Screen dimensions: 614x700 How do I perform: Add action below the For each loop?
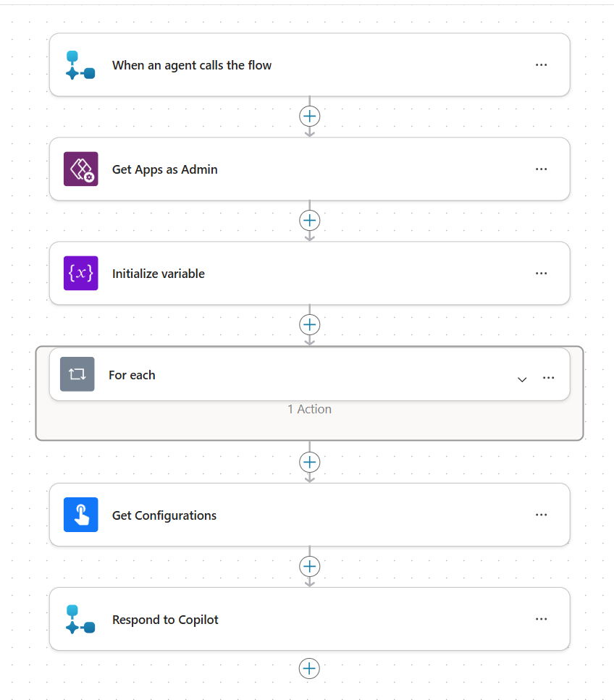tap(310, 462)
